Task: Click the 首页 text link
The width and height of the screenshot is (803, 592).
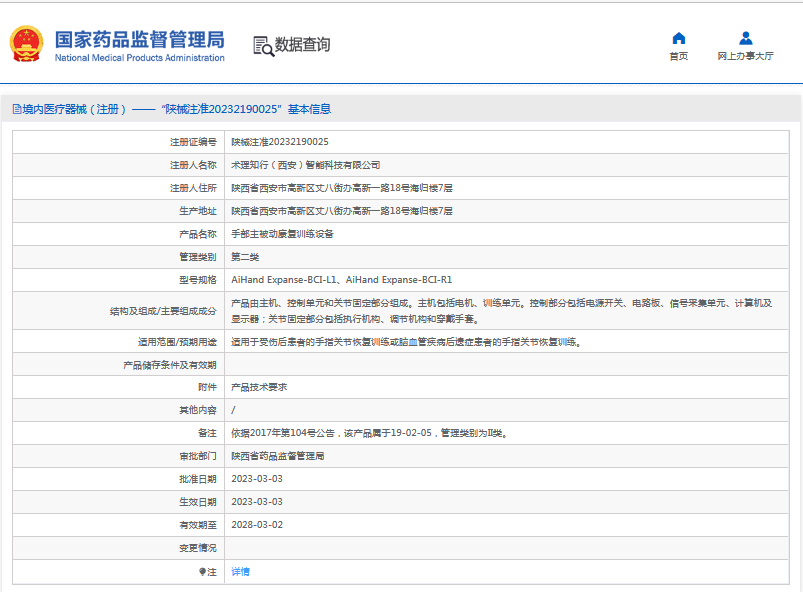Action: point(679,56)
